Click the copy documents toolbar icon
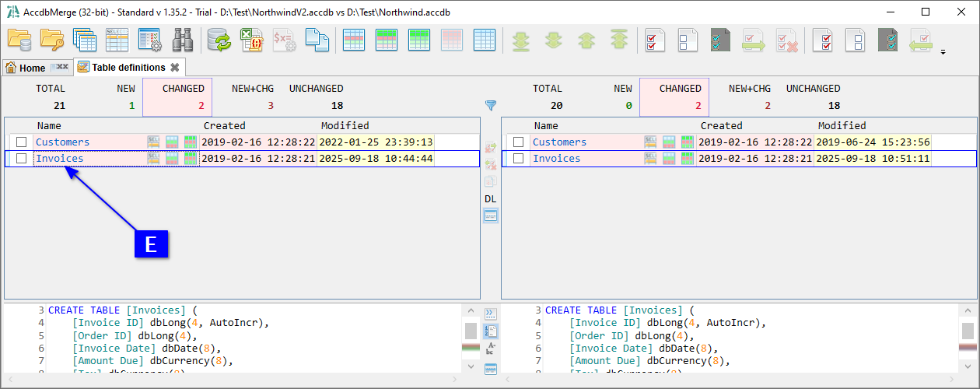The width and height of the screenshot is (980, 389). [317, 39]
